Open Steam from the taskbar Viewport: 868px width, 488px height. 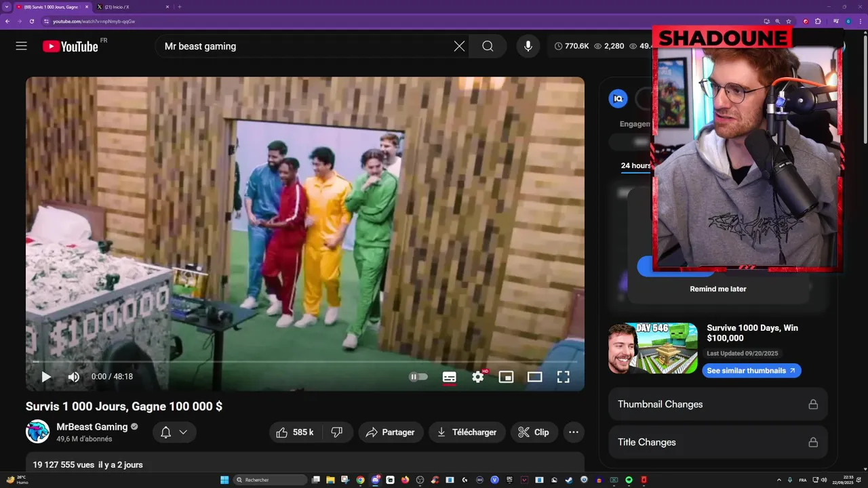pos(569,480)
